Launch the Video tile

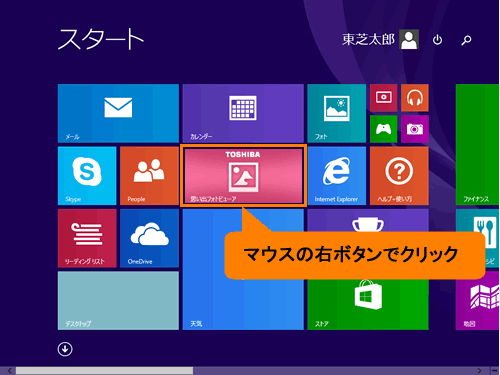[x=384, y=98]
